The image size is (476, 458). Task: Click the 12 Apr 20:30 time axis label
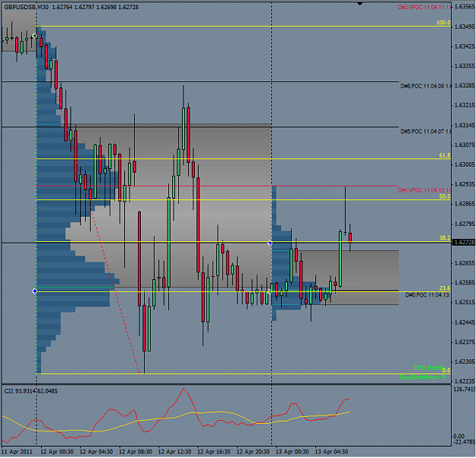pos(253,452)
